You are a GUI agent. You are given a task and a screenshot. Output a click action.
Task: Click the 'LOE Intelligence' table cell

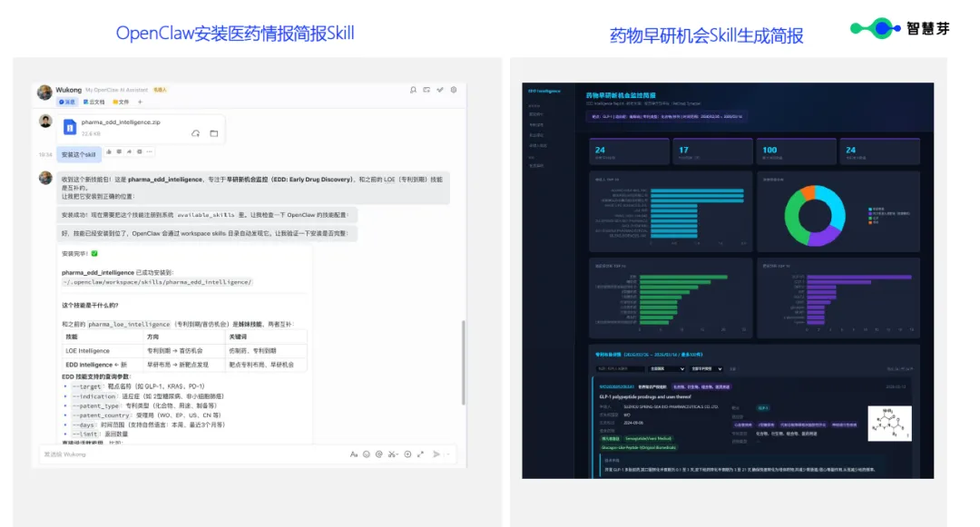pyautogui.click(x=103, y=351)
